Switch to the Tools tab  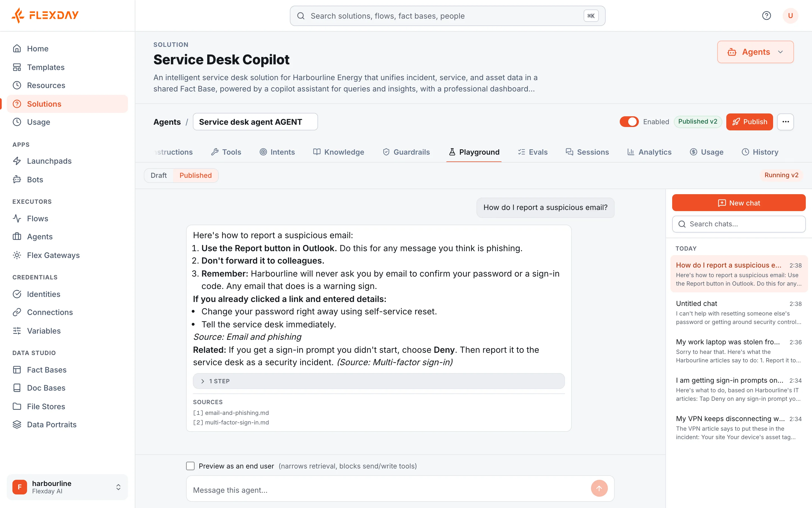click(226, 152)
